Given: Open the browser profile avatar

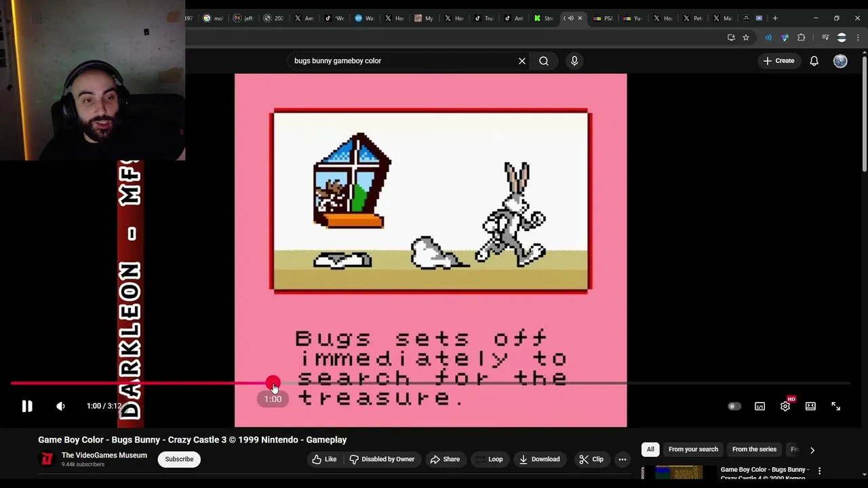Looking at the screenshot, I should (842, 37).
